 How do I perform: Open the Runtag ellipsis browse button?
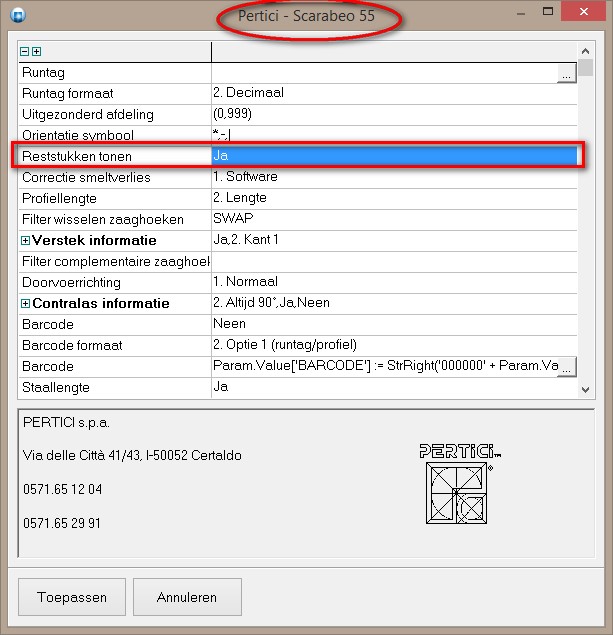566,73
